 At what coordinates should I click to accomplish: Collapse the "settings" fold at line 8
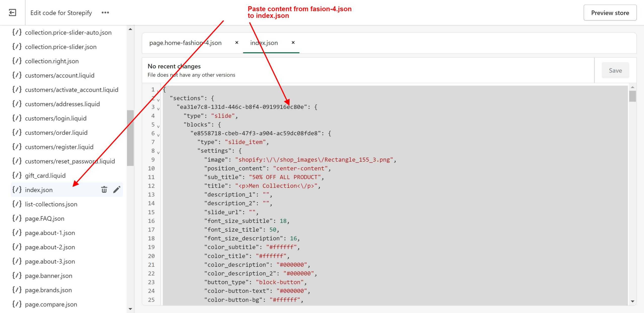pyautogui.click(x=158, y=152)
